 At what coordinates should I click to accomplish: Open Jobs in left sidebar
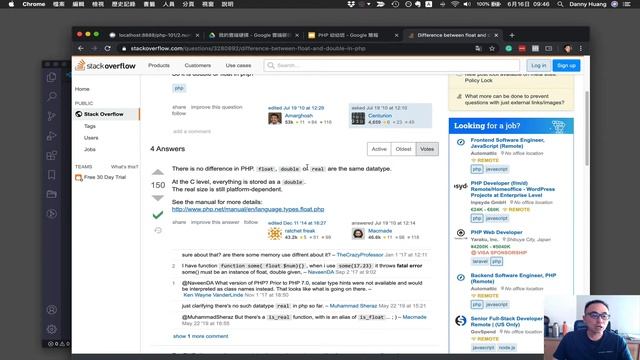90,149
